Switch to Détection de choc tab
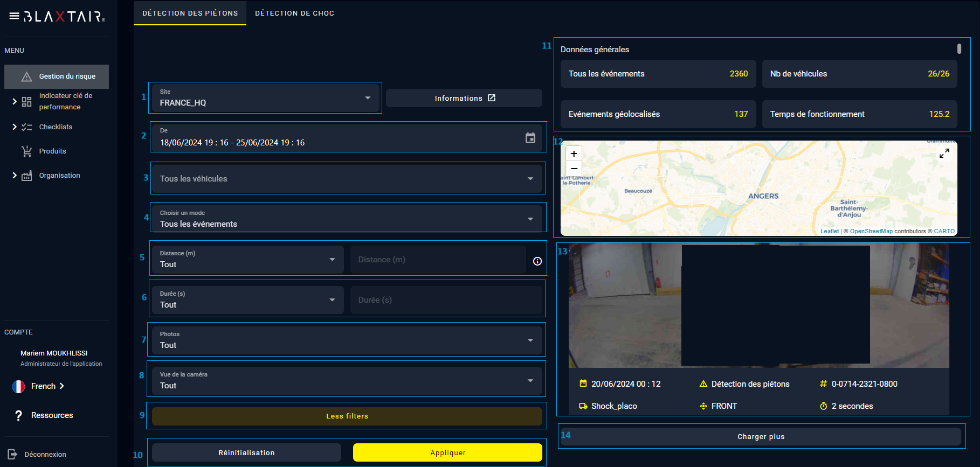 (294, 13)
